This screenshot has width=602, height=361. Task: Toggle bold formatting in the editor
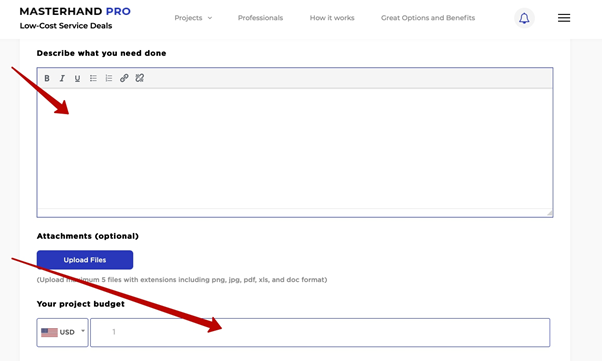[x=47, y=78]
